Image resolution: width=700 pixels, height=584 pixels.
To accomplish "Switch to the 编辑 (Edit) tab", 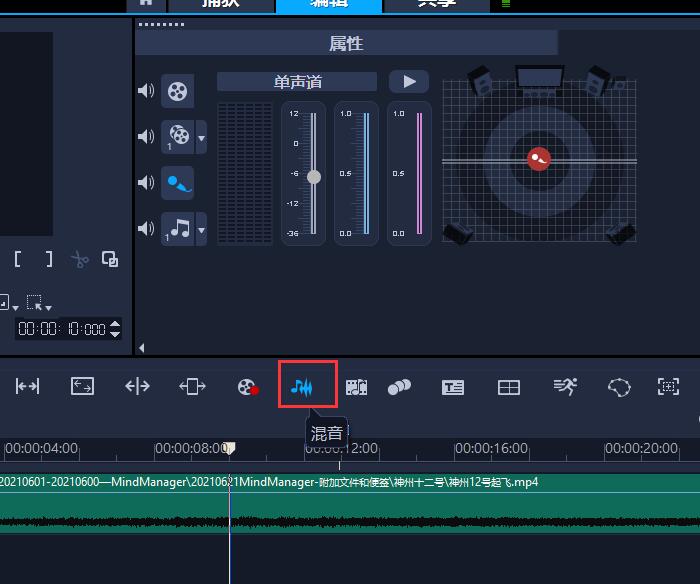I will point(328,4).
